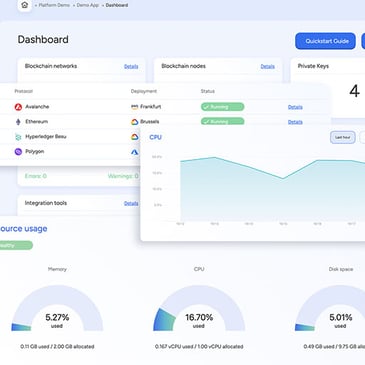Go to Demo App breadcrumb
The image size is (365, 365).
(x=88, y=5)
